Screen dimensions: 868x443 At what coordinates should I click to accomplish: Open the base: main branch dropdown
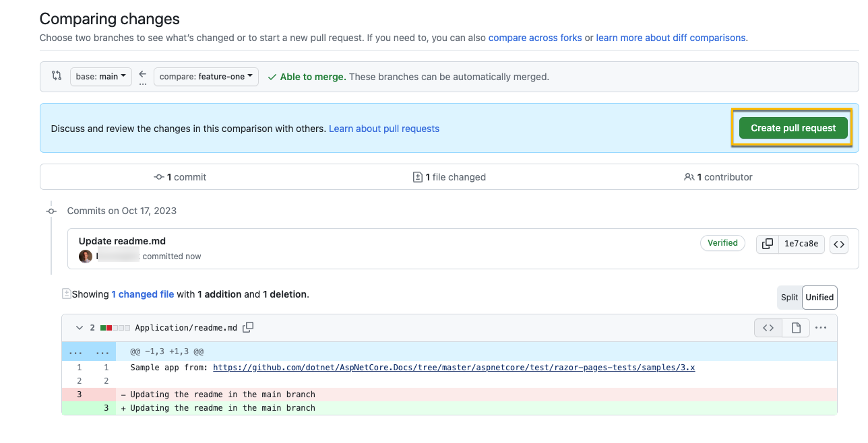pos(100,77)
